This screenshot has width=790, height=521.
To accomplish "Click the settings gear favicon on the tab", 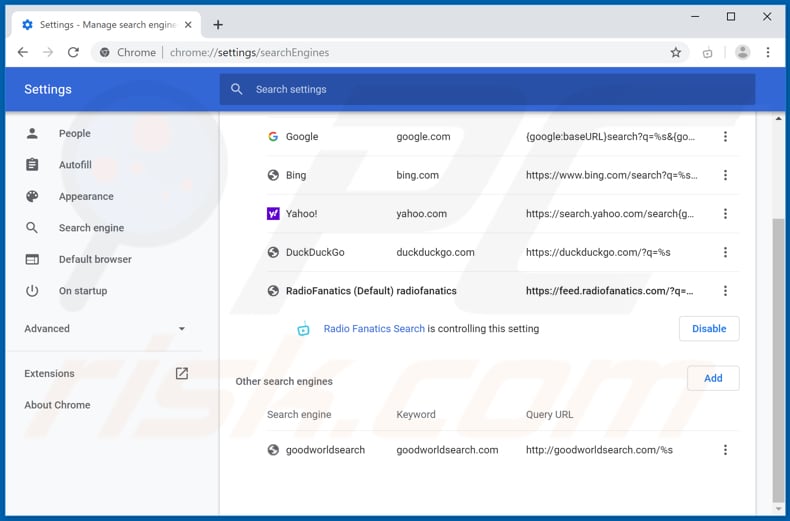I will coord(27,25).
